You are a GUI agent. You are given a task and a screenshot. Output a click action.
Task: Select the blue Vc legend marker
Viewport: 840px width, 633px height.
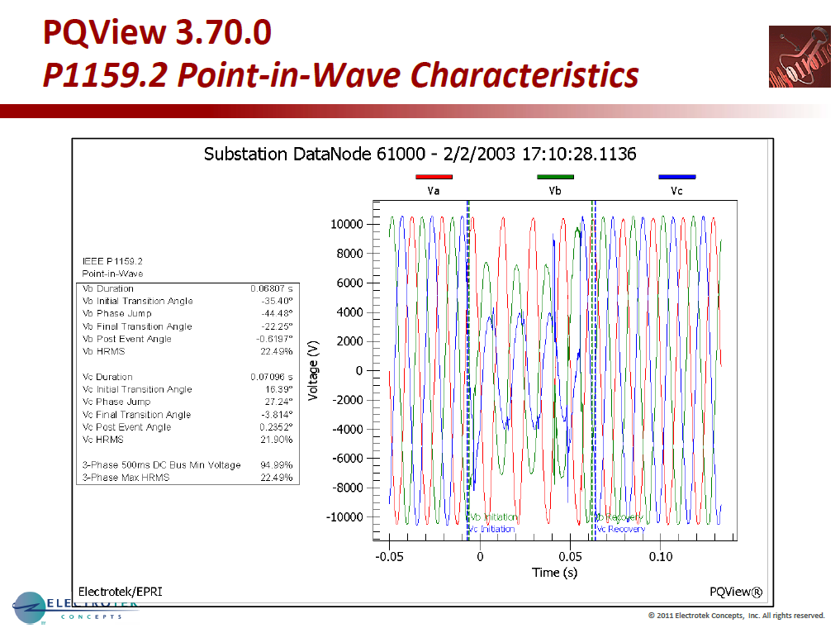point(678,176)
